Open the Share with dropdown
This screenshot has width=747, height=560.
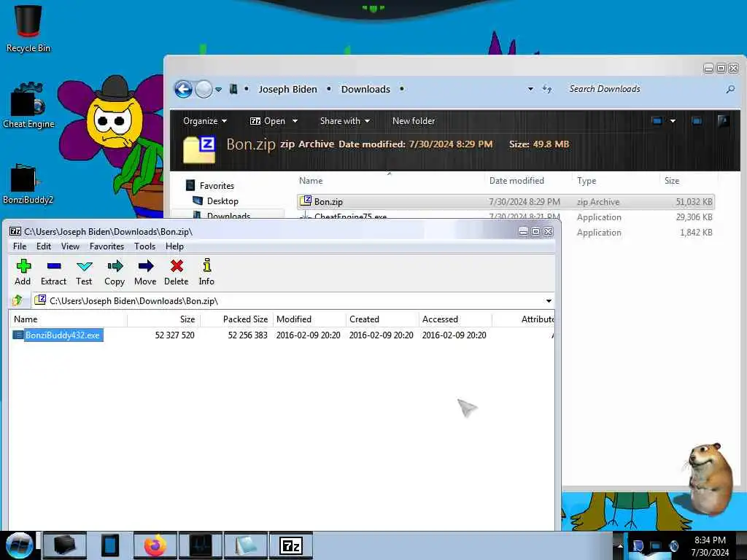pos(345,121)
